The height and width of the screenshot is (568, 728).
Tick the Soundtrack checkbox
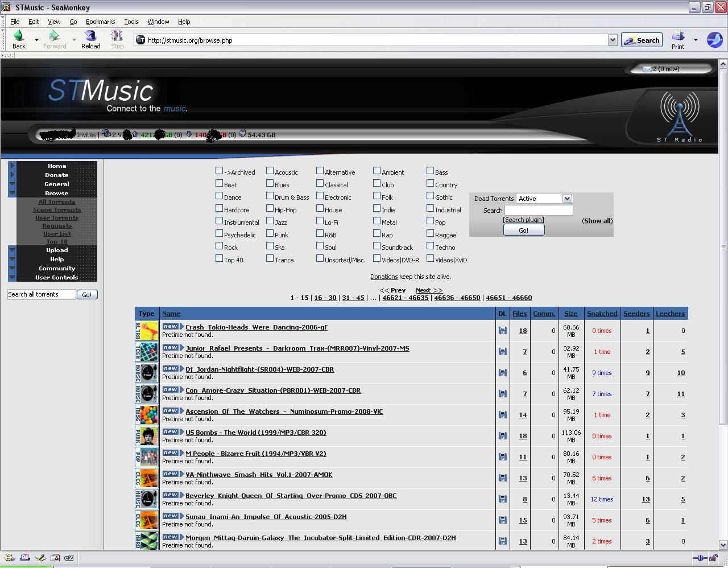(x=377, y=246)
